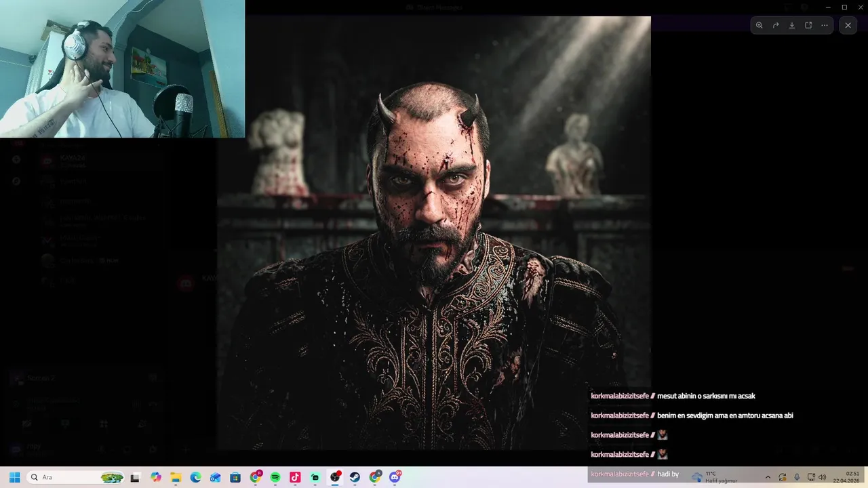
Task: Open File Explorer from the taskbar
Action: point(176,477)
